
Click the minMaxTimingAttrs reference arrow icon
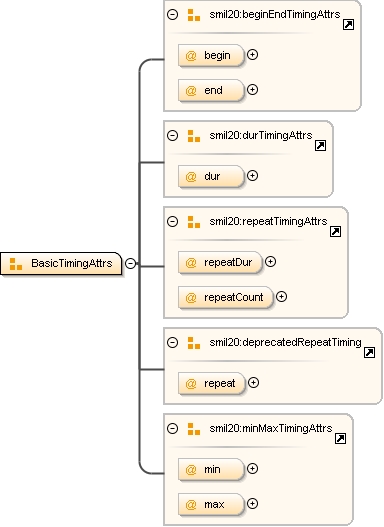[x=340, y=439]
